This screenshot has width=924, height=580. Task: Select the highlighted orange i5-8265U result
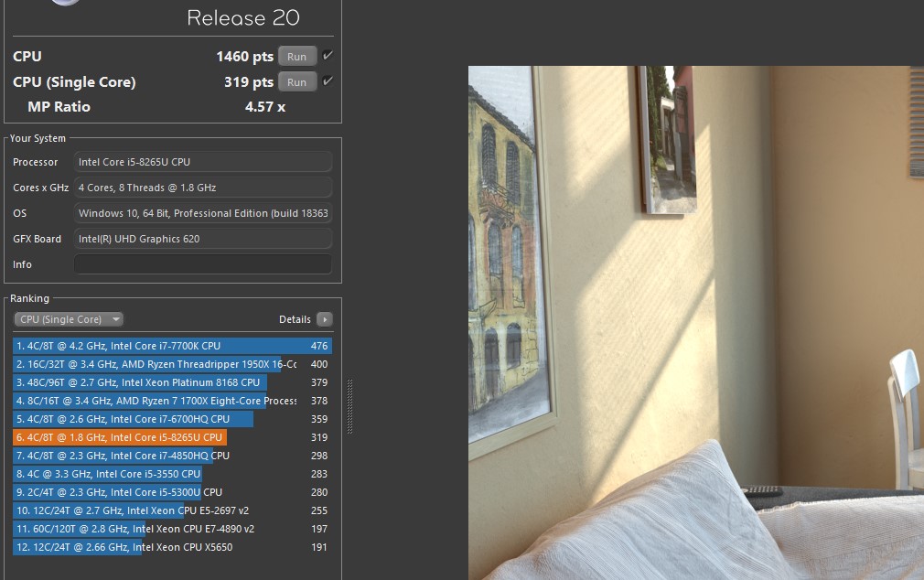point(172,437)
